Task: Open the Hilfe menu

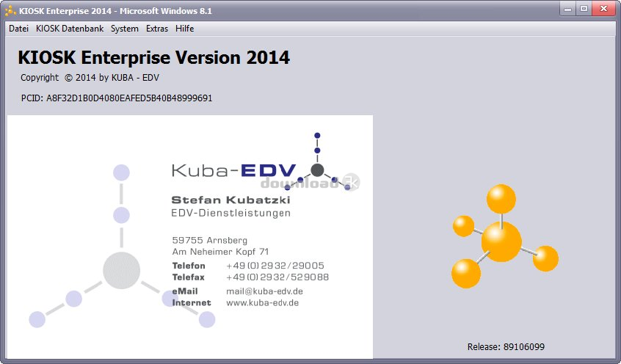Action: 184,29
